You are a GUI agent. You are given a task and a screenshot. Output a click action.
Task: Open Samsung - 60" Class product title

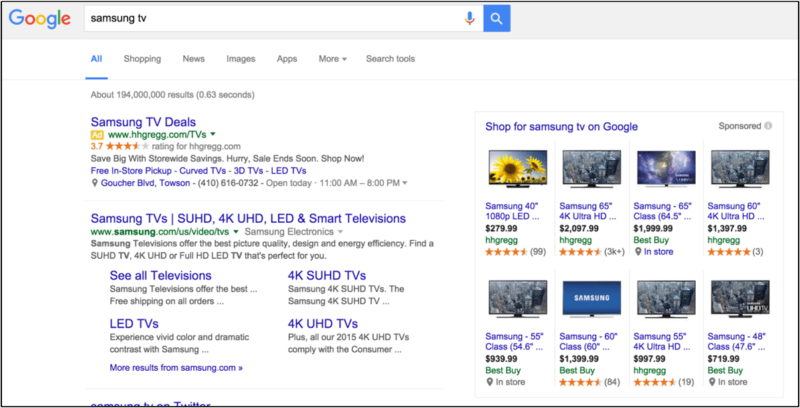coord(588,342)
